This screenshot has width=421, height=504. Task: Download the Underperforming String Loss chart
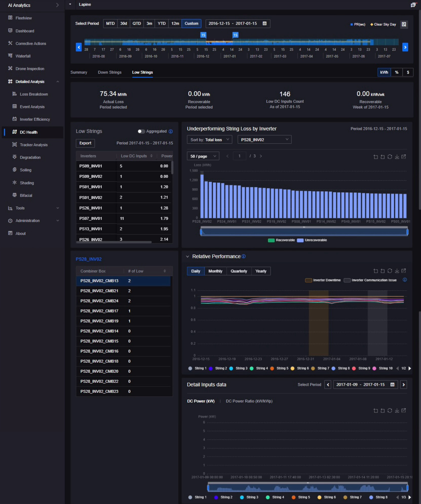pos(397,157)
